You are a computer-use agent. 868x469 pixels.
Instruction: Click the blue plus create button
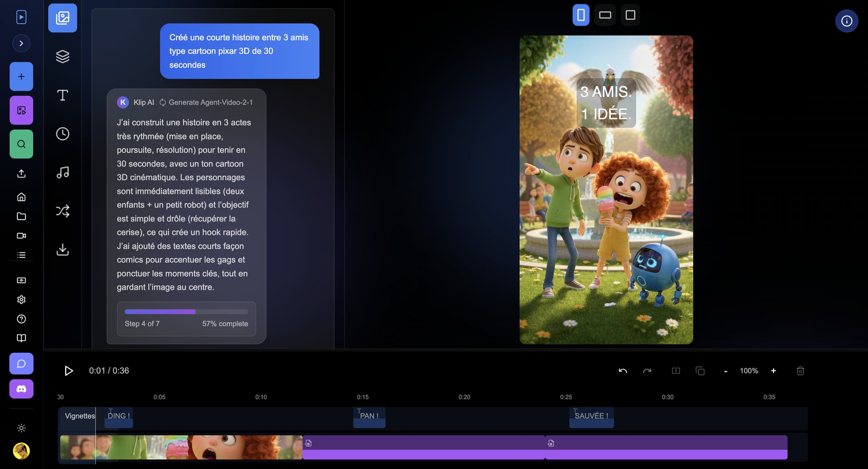(21, 77)
